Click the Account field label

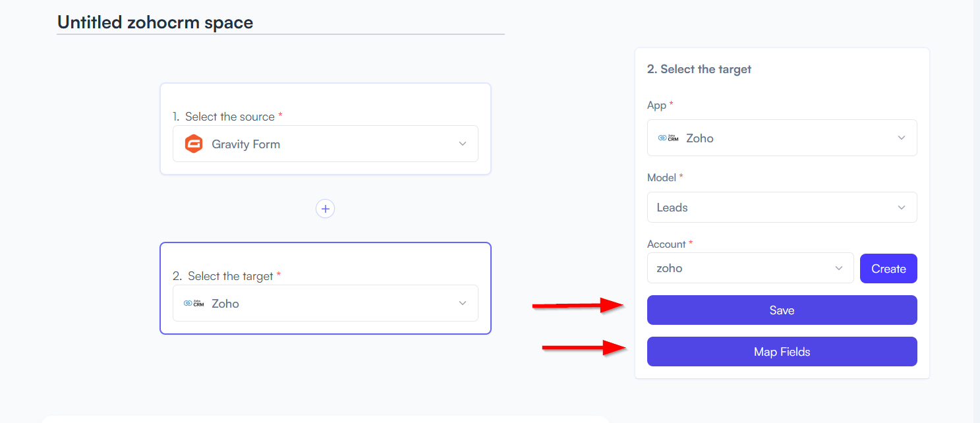coord(666,244)
